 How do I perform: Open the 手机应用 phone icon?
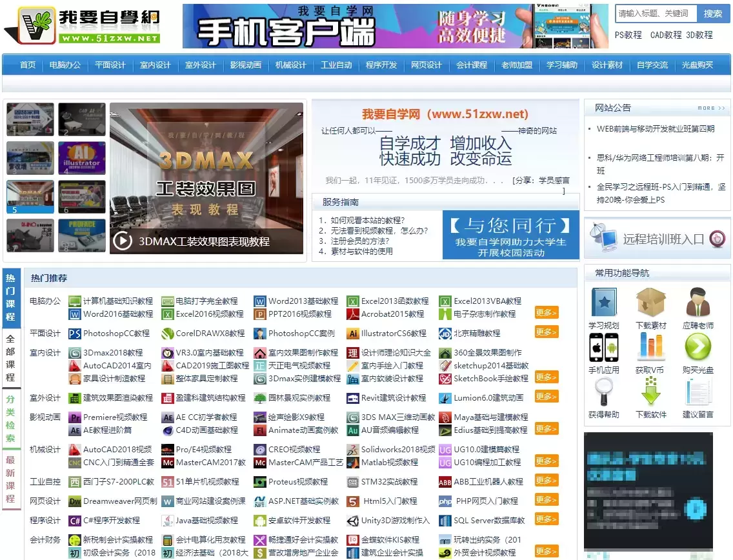pos(603,347)
